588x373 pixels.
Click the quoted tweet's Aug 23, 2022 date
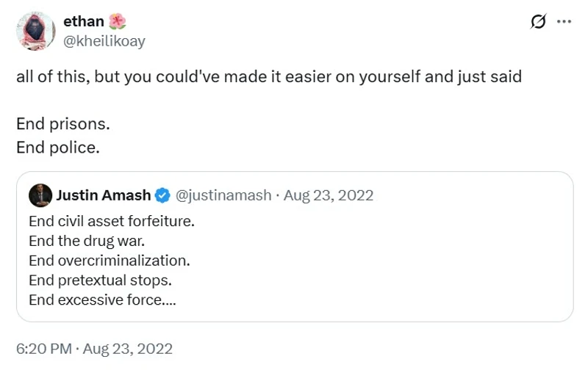pos(328,195)
